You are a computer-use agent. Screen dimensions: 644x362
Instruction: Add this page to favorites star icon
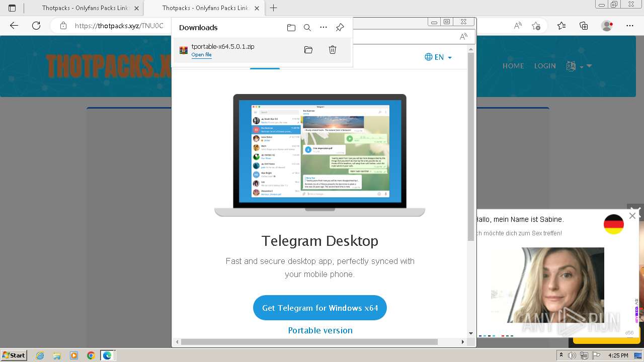point(536,26)
